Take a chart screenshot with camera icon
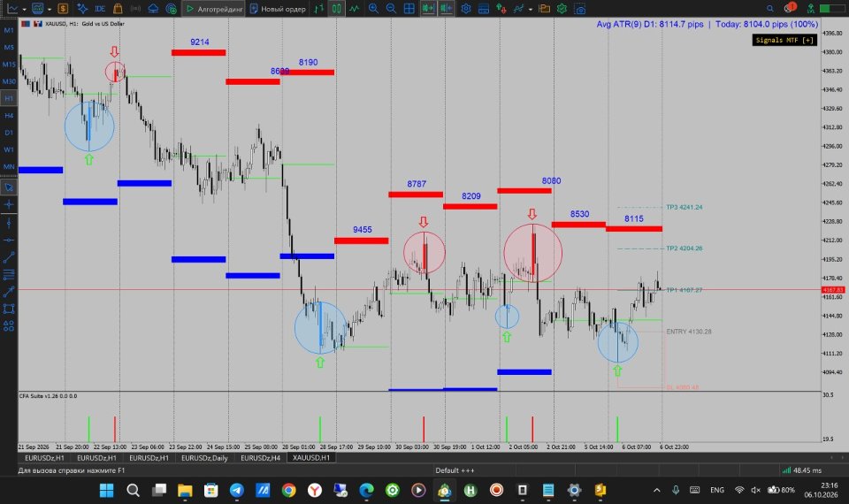The width and height of the screenshot is (849, 504). click(x=580, y=9)
